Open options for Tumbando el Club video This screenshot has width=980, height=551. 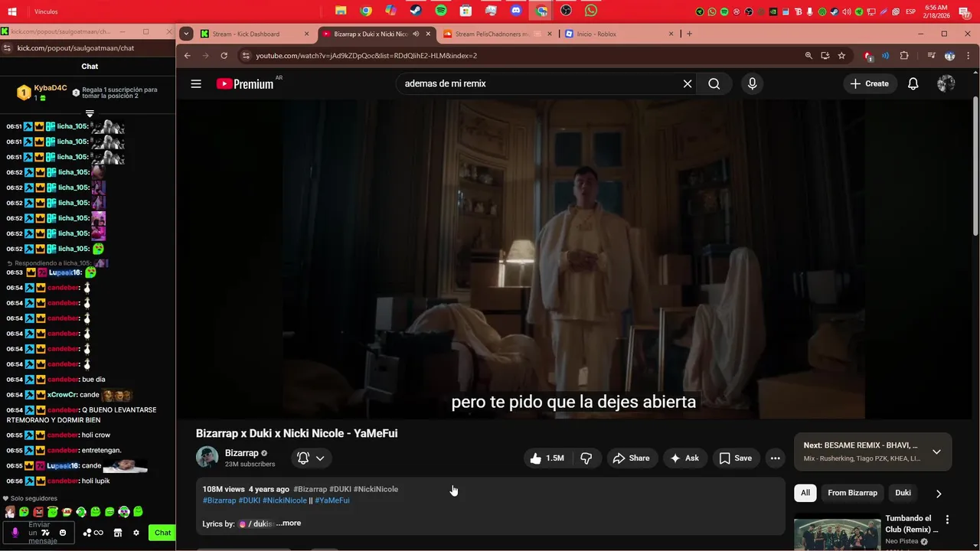pos(947,520)
